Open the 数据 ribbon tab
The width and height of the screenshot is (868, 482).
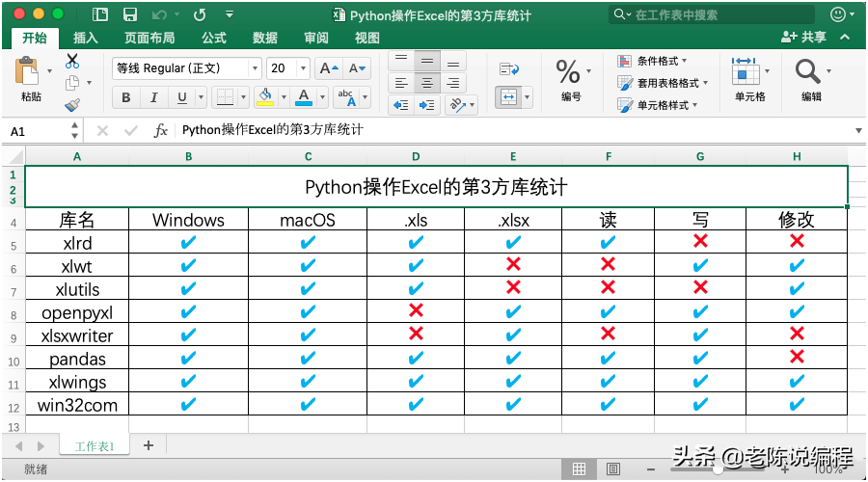(x=264, y=39)
